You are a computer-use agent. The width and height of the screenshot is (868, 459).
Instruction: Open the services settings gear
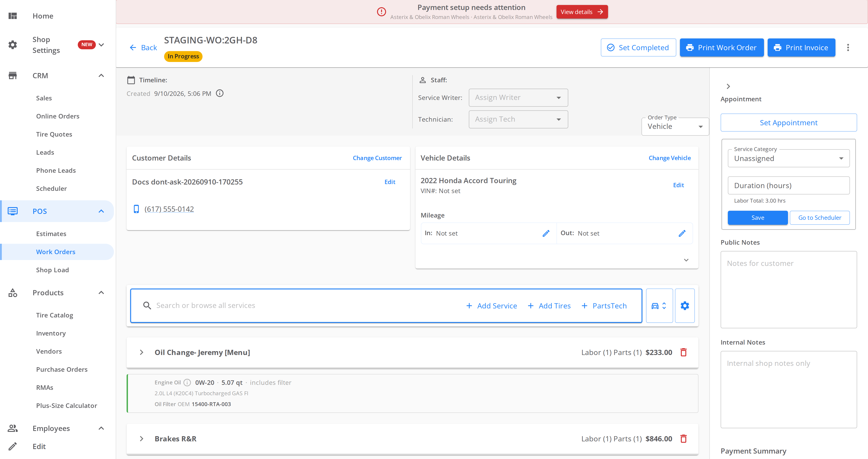point(685,306)
